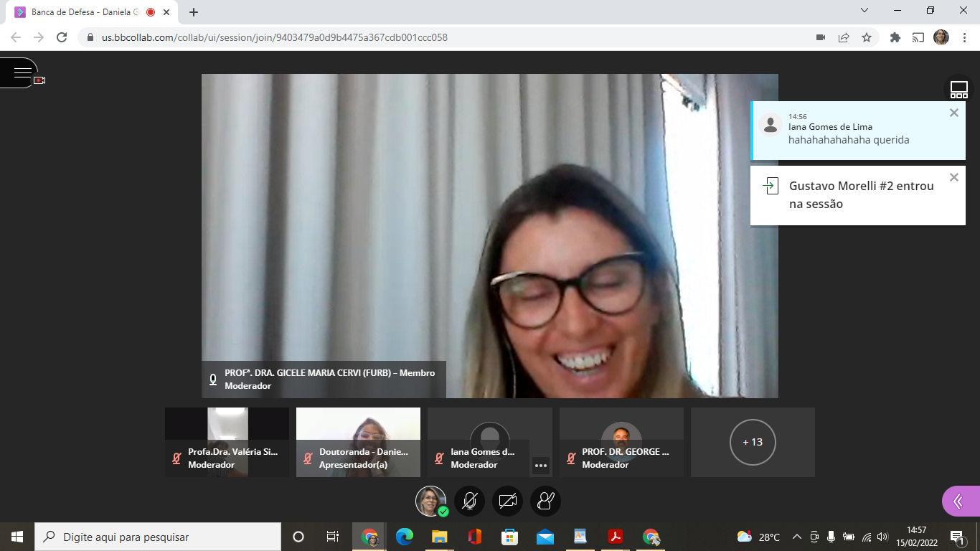Image resolution: width=980 pixels, height=551 pixels.
Task: Bookmark this tab with star
Action: [x=867, y=37]
